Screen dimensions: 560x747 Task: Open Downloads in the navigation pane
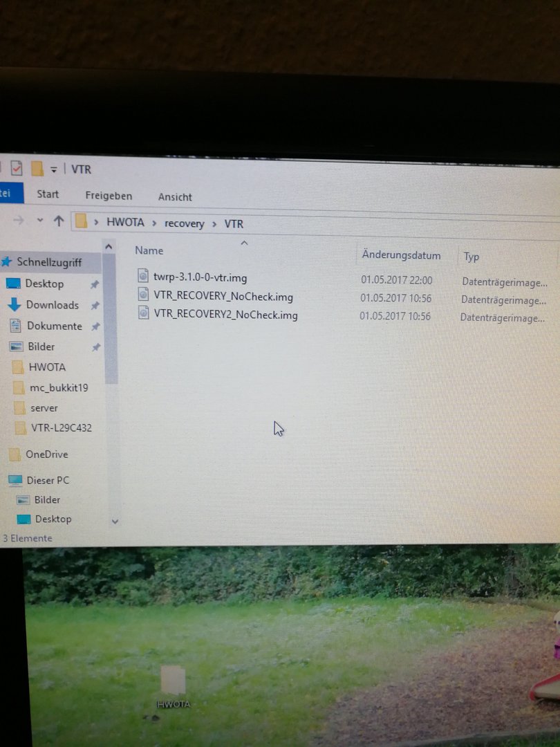[53, 305]
